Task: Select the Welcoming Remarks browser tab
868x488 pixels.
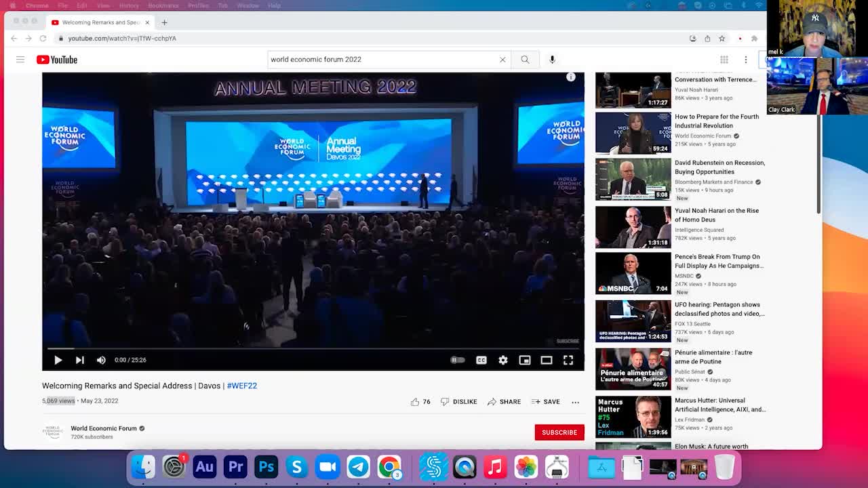Action: [100, 22]
